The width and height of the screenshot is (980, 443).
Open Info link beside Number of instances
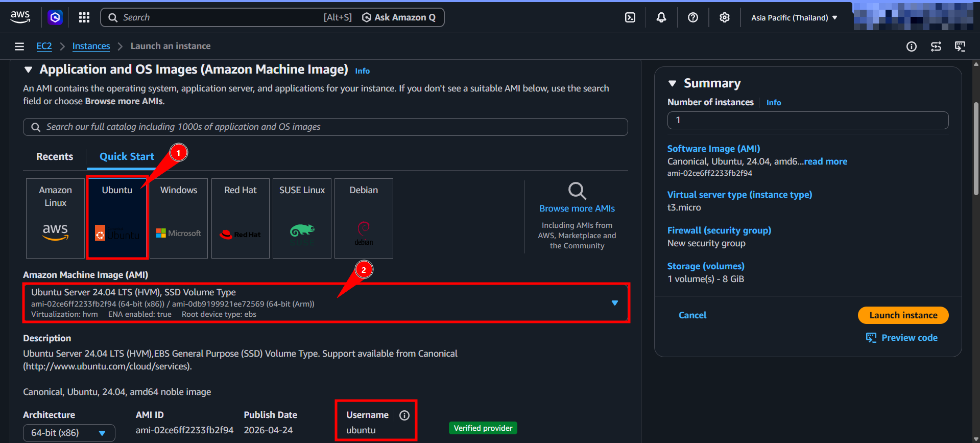[774, 103]
